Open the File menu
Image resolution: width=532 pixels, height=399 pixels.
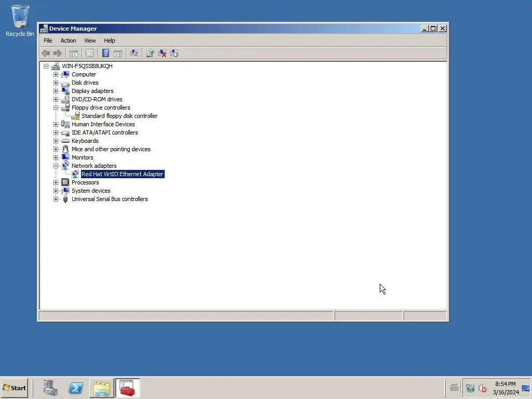point(48,41)
